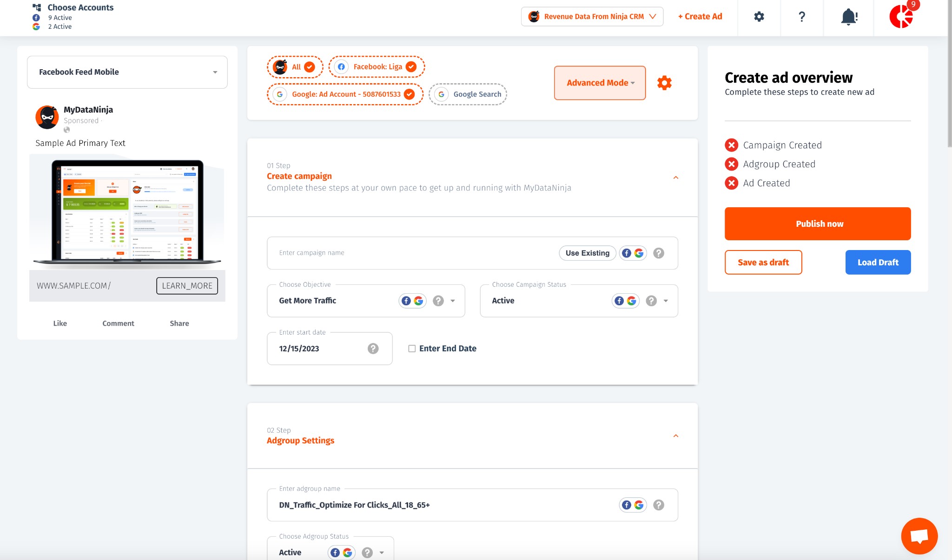
Task: Open Revenue Data From Ninja CRM menu
Action: (x=592, y=17)
